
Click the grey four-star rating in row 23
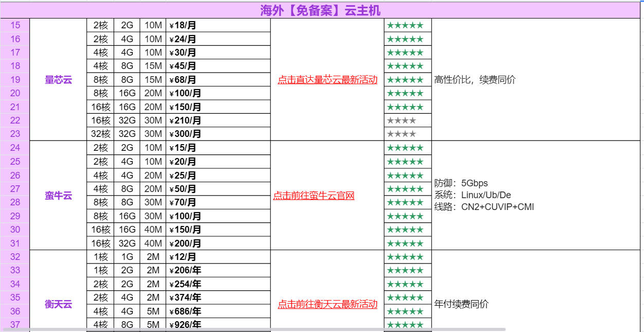(401, 134)
